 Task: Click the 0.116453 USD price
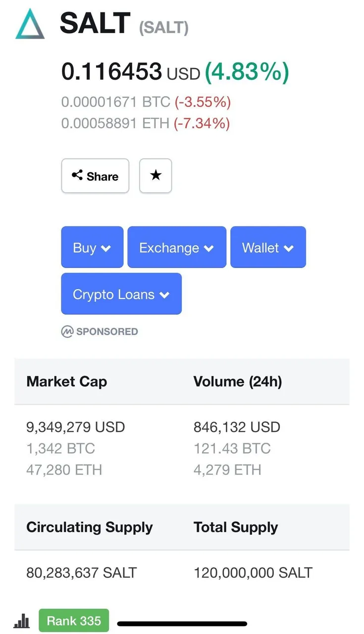pos(131,72)
